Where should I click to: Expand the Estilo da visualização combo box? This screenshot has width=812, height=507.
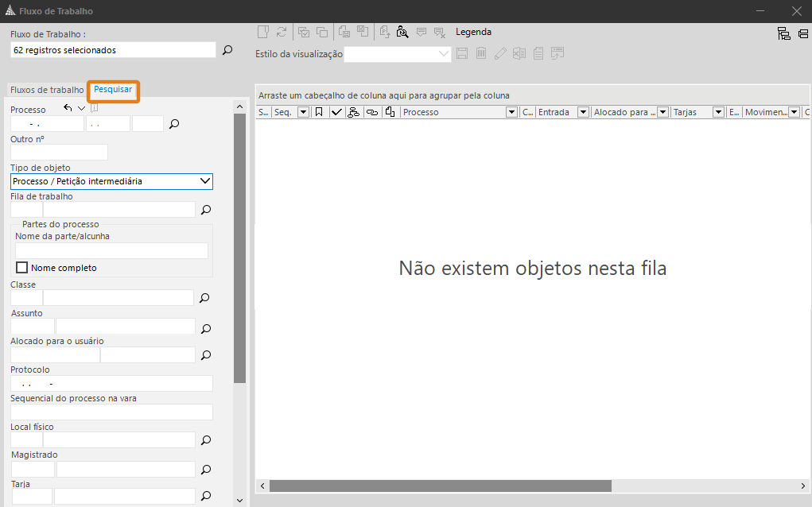[x=444, y=54]
